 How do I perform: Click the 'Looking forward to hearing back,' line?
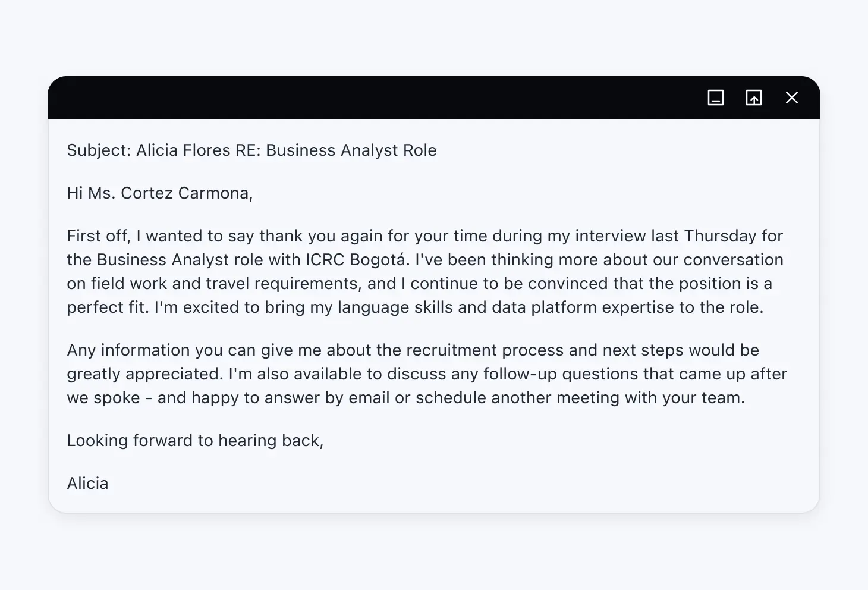(195, 441)
